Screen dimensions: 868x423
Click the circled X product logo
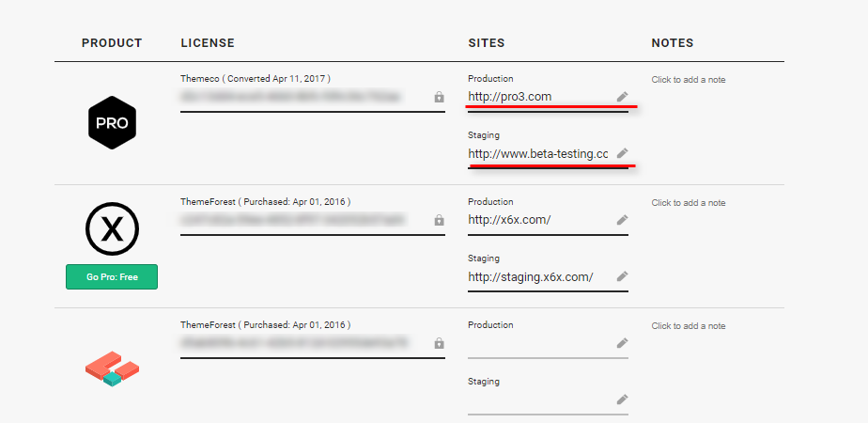[x=112, y=228]
